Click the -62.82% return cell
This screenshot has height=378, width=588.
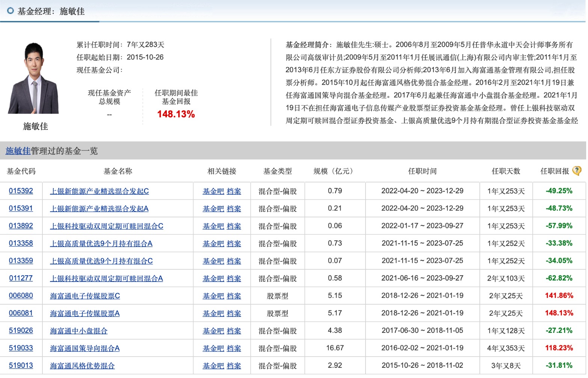point(559,278)
